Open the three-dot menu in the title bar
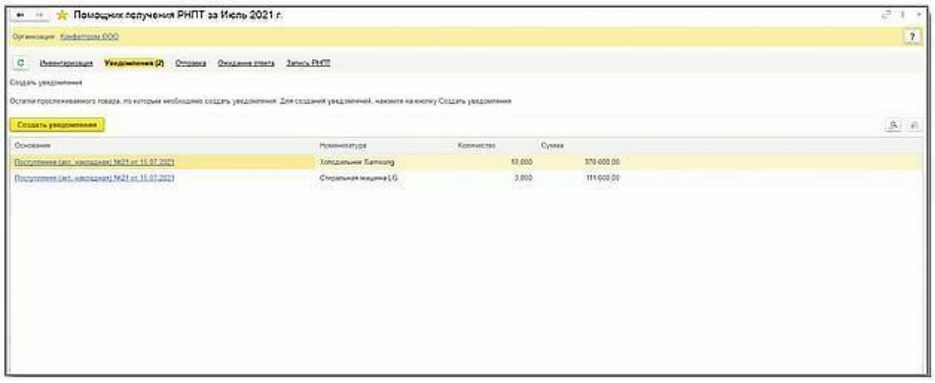 [902, 15]
